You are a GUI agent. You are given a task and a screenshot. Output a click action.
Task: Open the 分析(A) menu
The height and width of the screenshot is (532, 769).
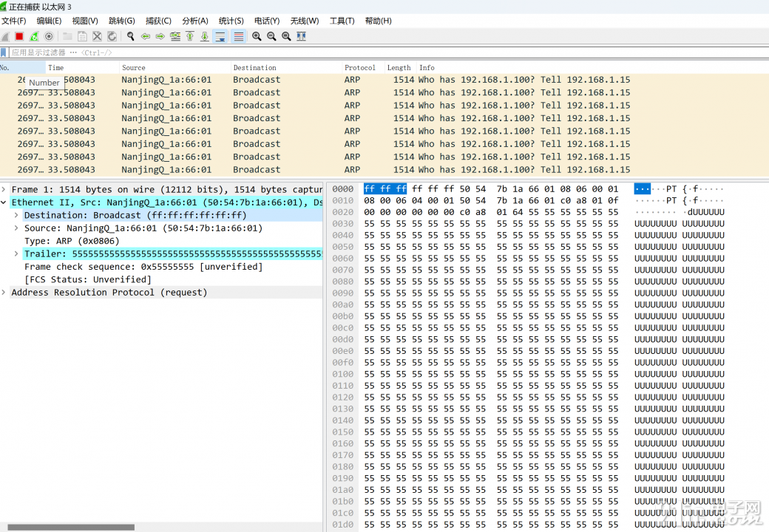point(195,21)
